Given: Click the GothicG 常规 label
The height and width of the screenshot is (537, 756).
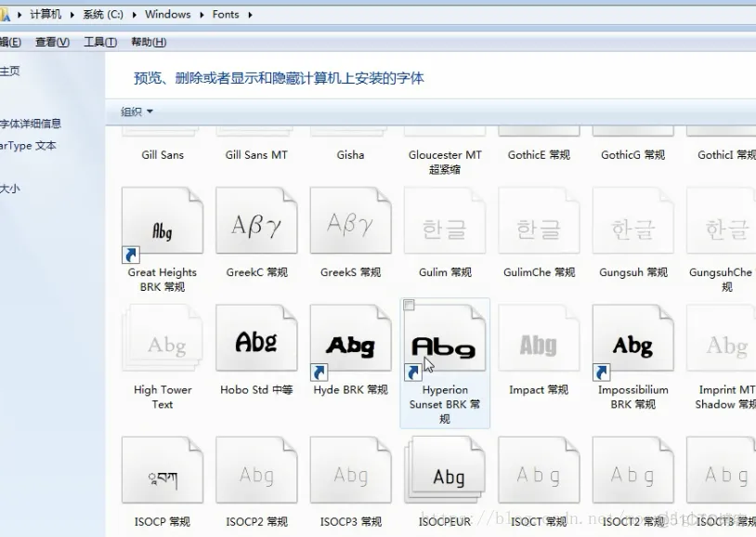Looking at the screenshot, I should [x=632, y=155].
